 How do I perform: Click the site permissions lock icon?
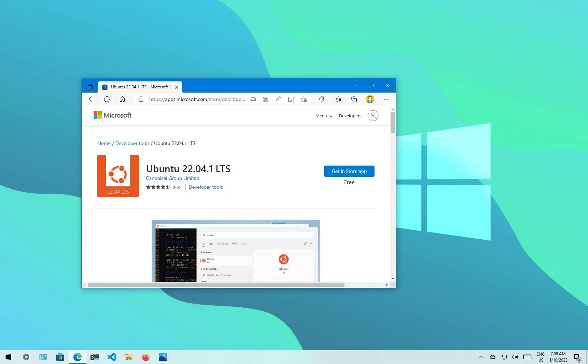[141, 99]
